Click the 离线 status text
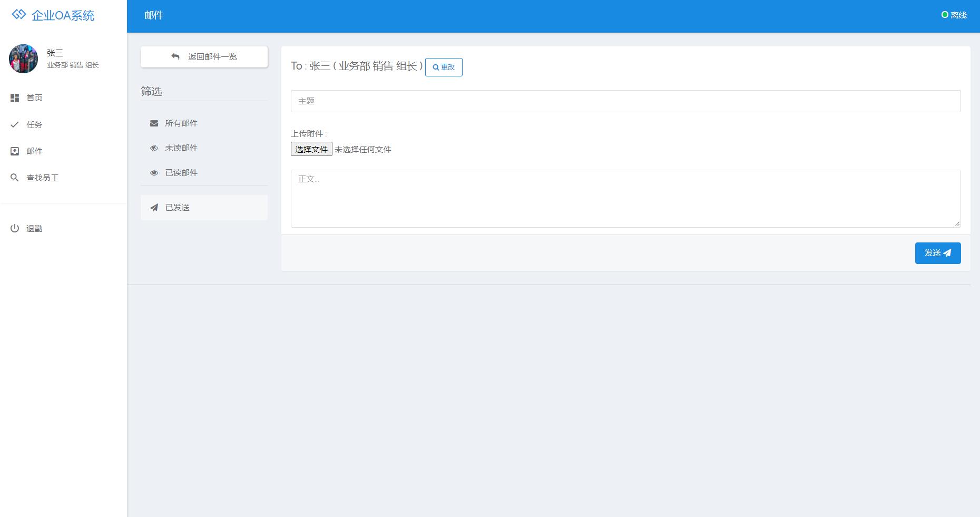This screenshot has width=980, height=517. point(958,15)
